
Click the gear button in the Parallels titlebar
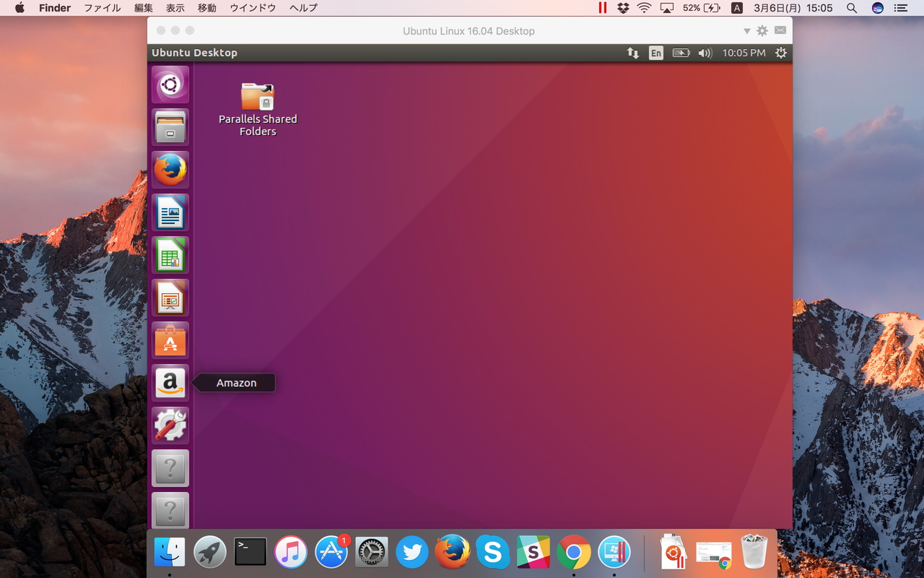(x=762, y=31)
